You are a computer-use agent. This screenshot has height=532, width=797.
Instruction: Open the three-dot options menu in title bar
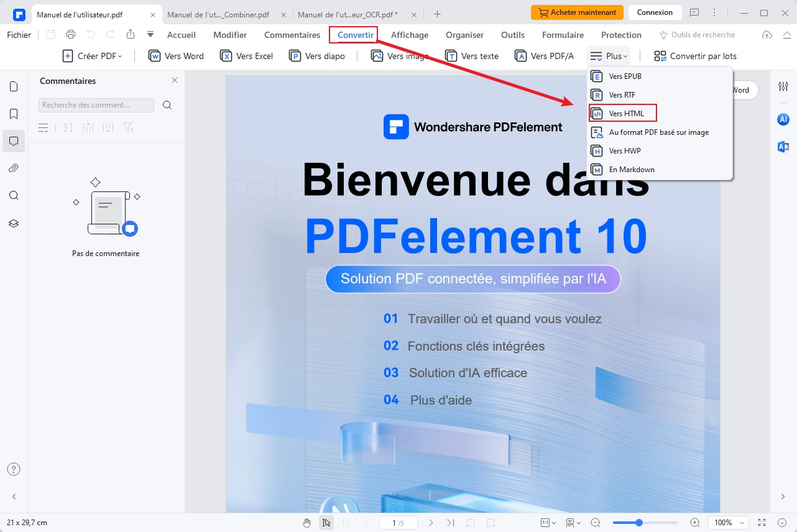[714, 12]
